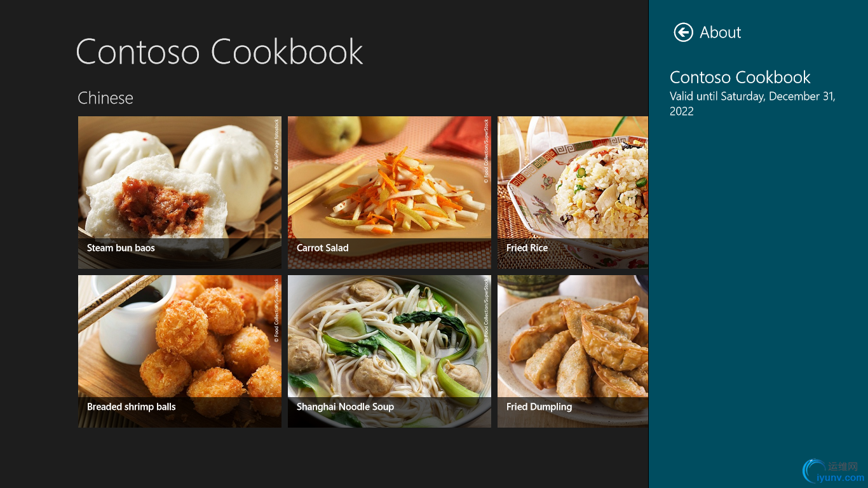
Task: Open the steamed buns photo tile
Action: (x=180, y=192)
